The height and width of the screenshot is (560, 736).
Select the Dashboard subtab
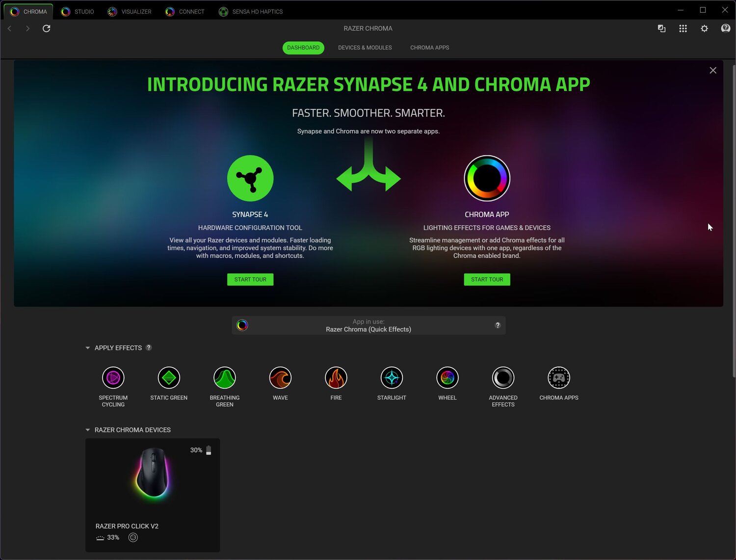pos(303,48)
